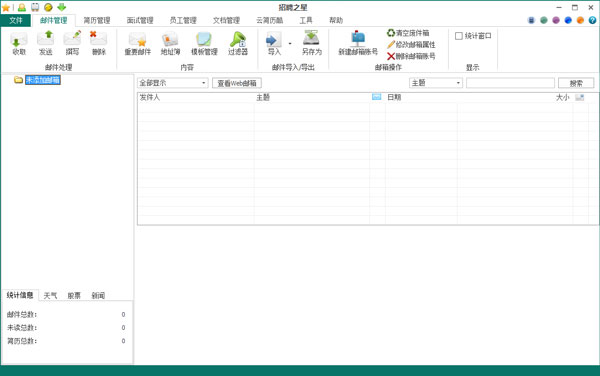Toggle the 统计窗口 checkbox

(x=459, y=36)
